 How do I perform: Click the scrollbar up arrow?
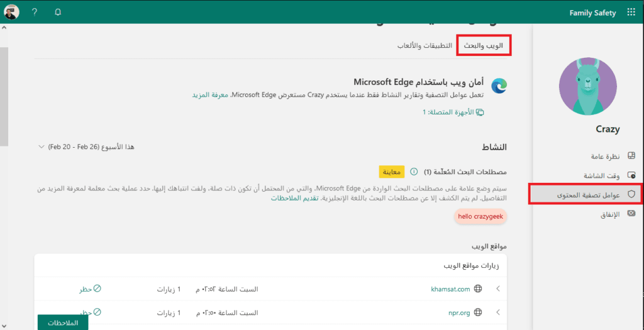pyautogui.click(x=4, y=28)
